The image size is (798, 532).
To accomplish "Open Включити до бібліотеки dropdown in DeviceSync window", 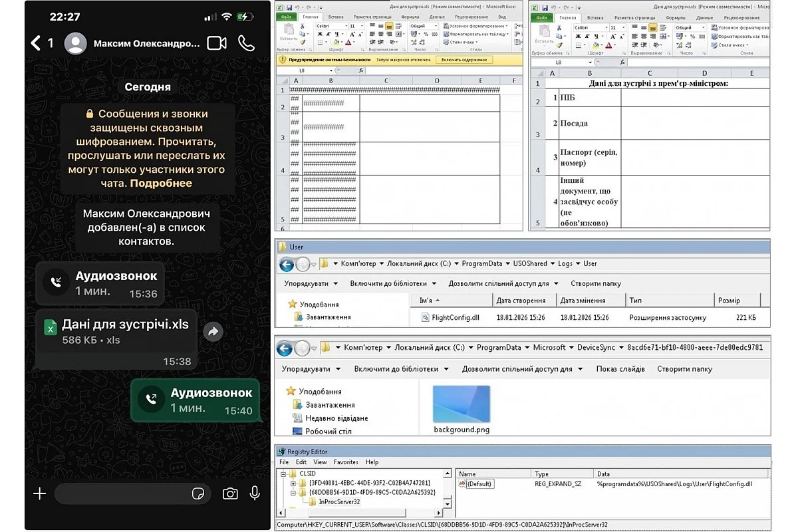I will [400, 368].
